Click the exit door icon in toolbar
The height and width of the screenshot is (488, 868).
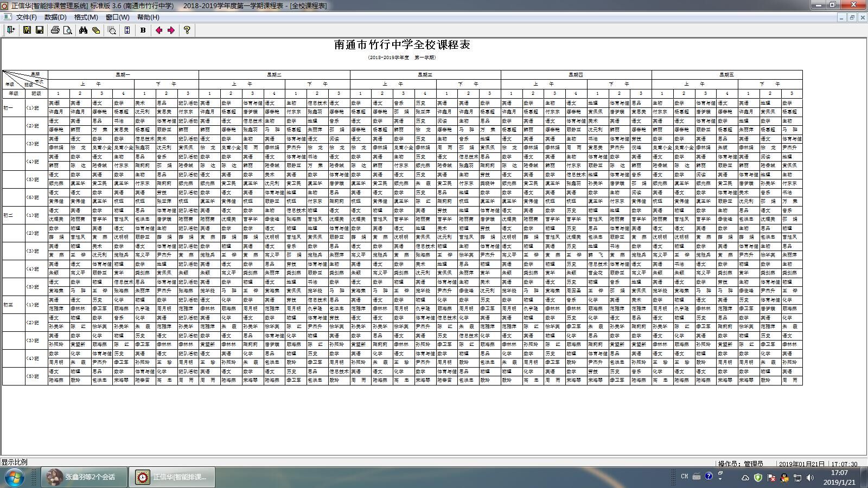coord(11,30)
